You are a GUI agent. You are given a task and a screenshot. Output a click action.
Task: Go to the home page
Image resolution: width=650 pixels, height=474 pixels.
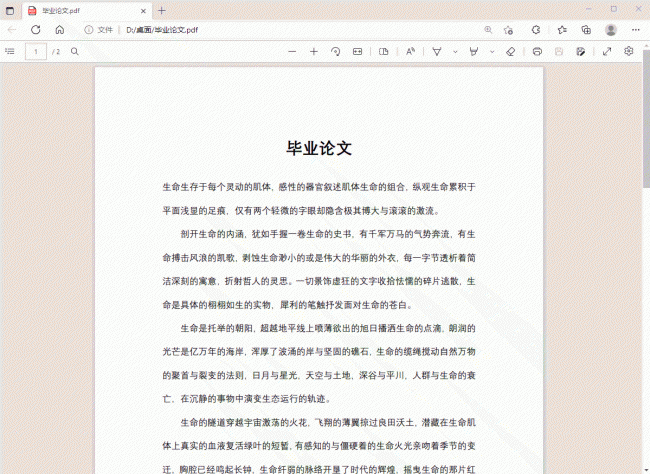point(60,30)
